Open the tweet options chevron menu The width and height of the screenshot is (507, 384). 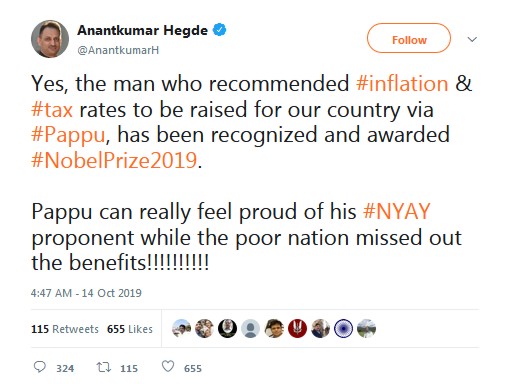coord(472,39)
